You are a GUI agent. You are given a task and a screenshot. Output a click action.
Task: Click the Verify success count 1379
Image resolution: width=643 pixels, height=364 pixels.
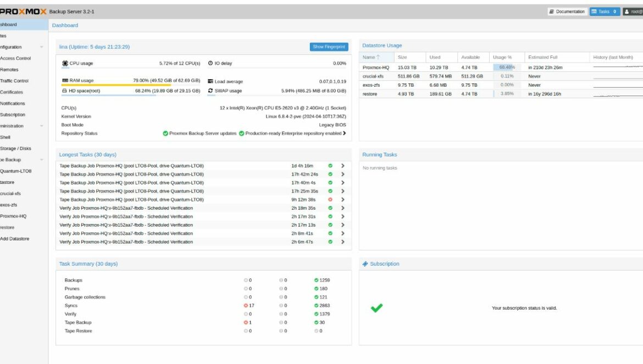[322, 314]
